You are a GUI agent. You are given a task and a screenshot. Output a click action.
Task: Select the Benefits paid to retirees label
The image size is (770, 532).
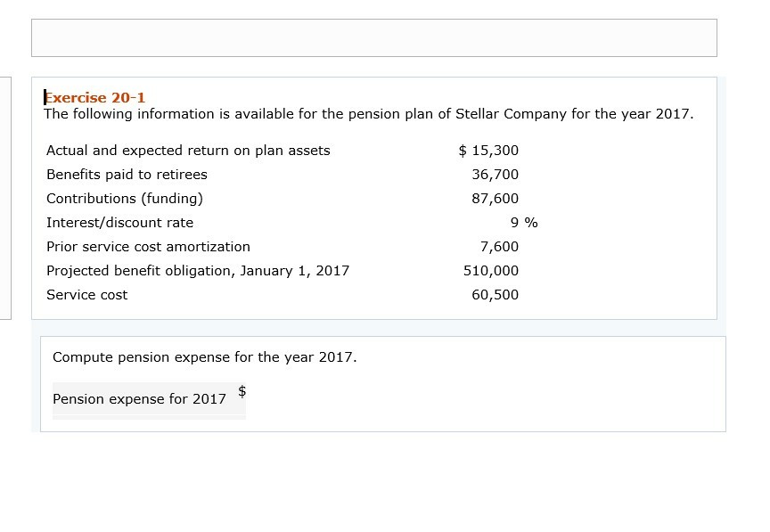[x=127, y=175]
